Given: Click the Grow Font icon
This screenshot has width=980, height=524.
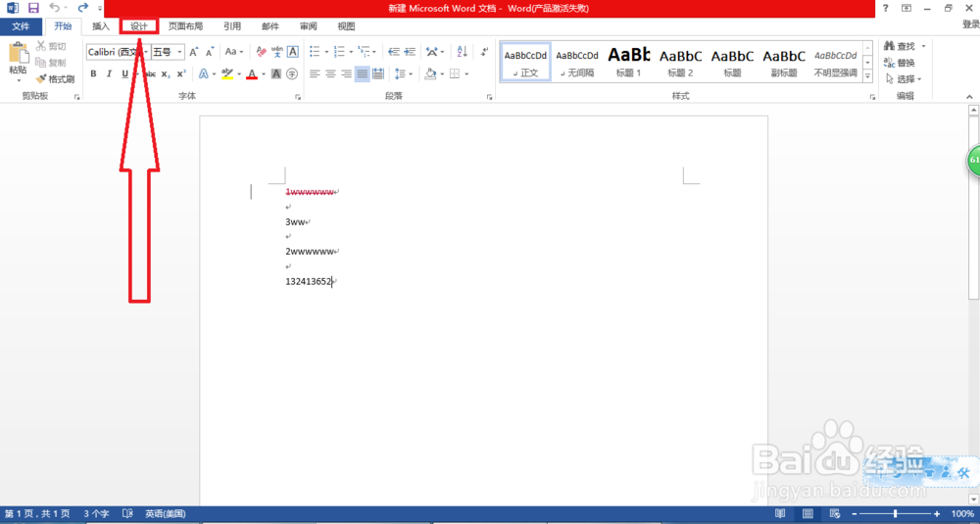Looking at the screenshot, I should pos(194,52).
